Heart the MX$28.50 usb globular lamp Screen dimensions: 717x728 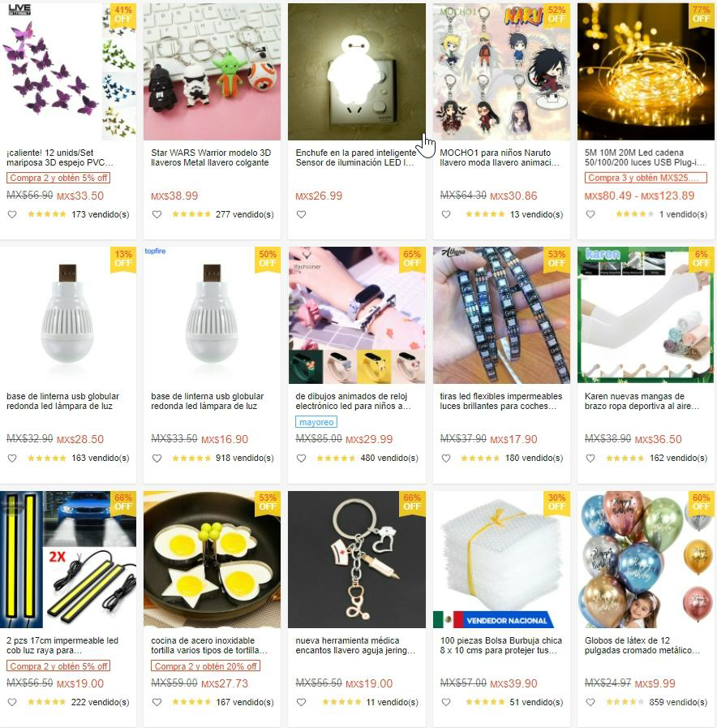coord(12,459)
